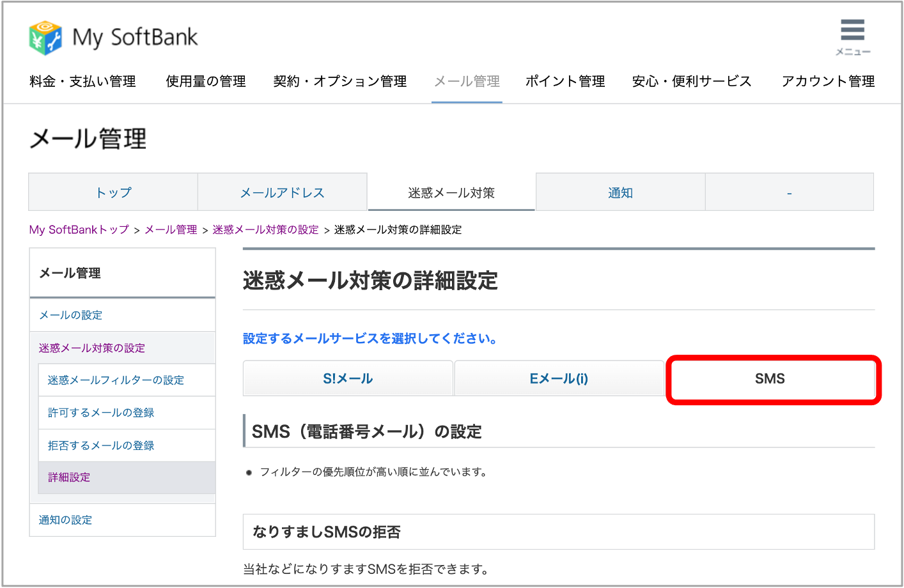
Task: Open 許可するメールの登録 sidebar link
Action: pos(127,413)
